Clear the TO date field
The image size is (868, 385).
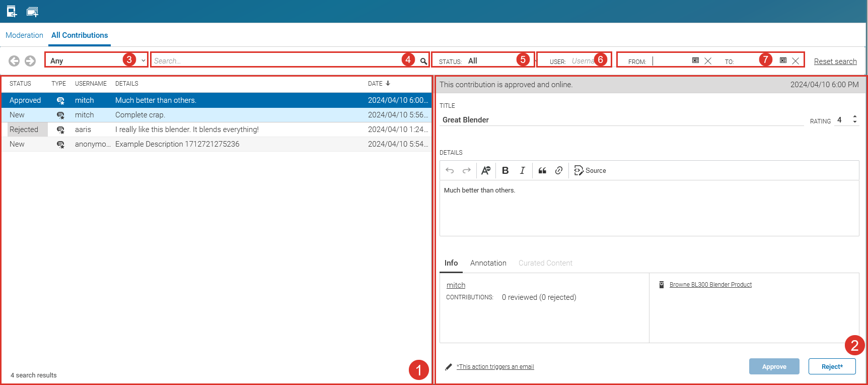pos(795,61)
